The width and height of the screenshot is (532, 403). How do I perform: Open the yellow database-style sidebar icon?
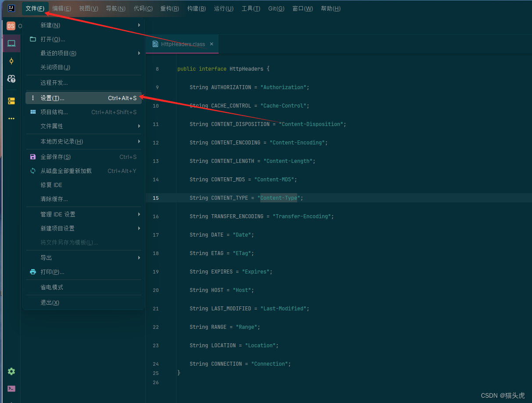point(11,101)
